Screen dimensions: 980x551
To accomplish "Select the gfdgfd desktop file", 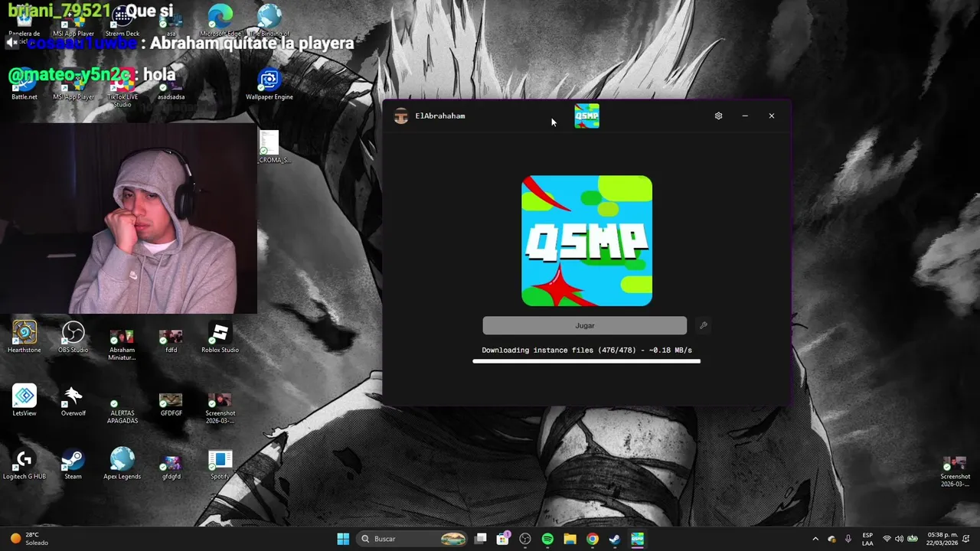I will (x=171, y=468).
